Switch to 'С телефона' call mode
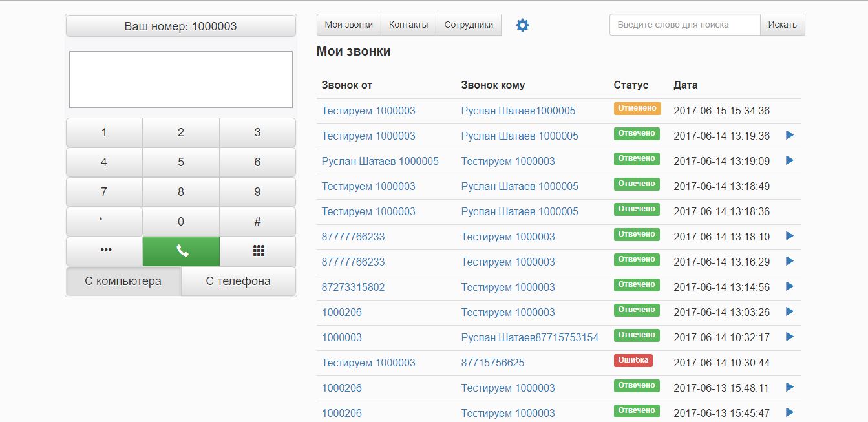This screenshot has height=422, width=868. [x=238, y=281]
